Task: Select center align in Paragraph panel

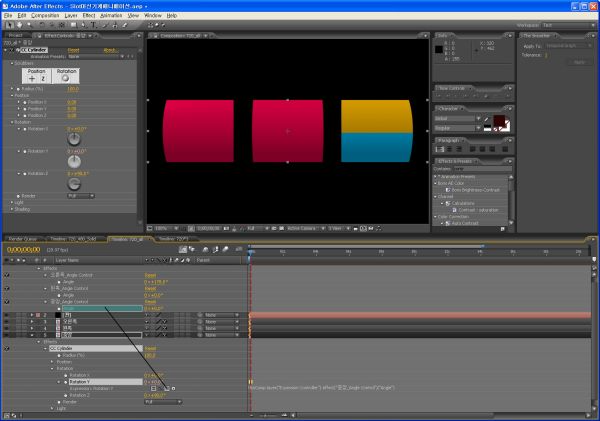Action: pos(450,149)
